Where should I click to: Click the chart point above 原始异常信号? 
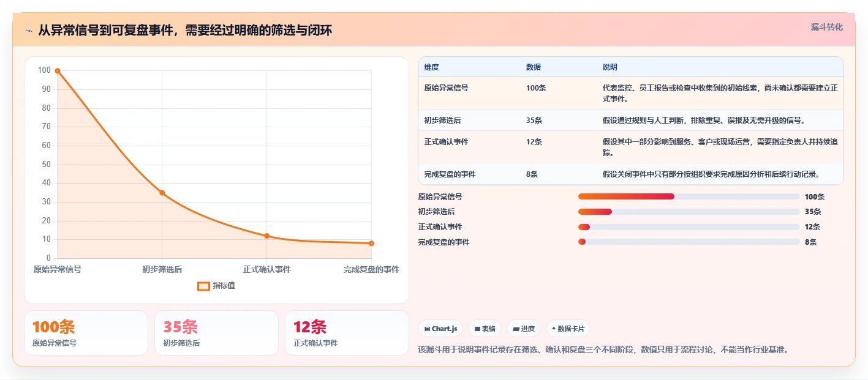58,71
